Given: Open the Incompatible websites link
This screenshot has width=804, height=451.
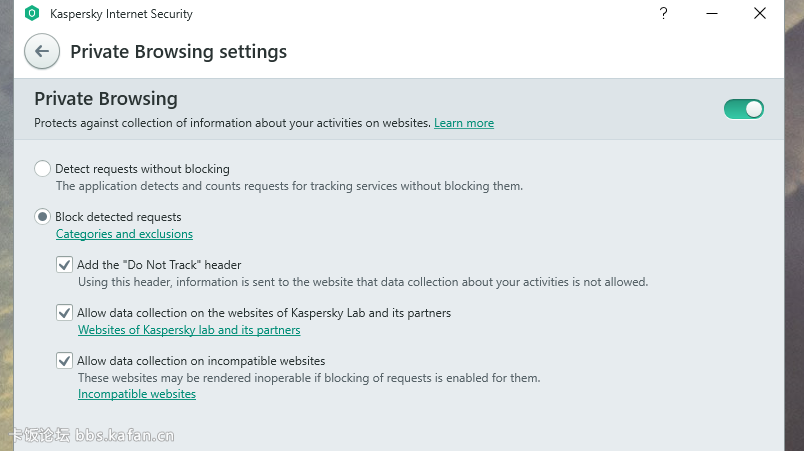Looking at the screenshot, I should 137,394.
